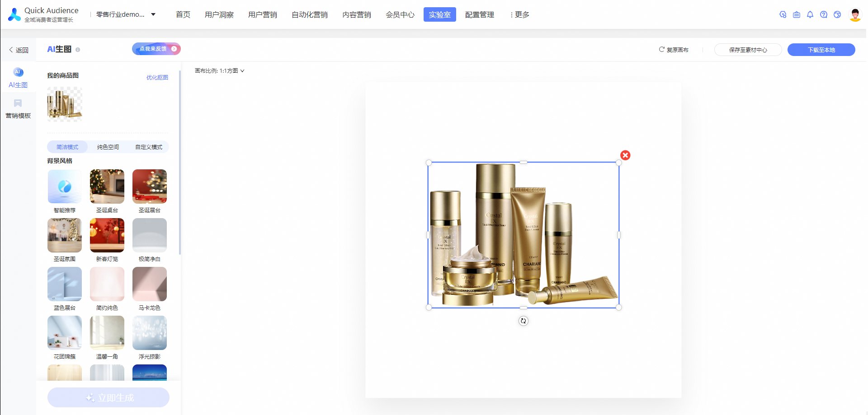Open the help question mark icon

(824, 14)
